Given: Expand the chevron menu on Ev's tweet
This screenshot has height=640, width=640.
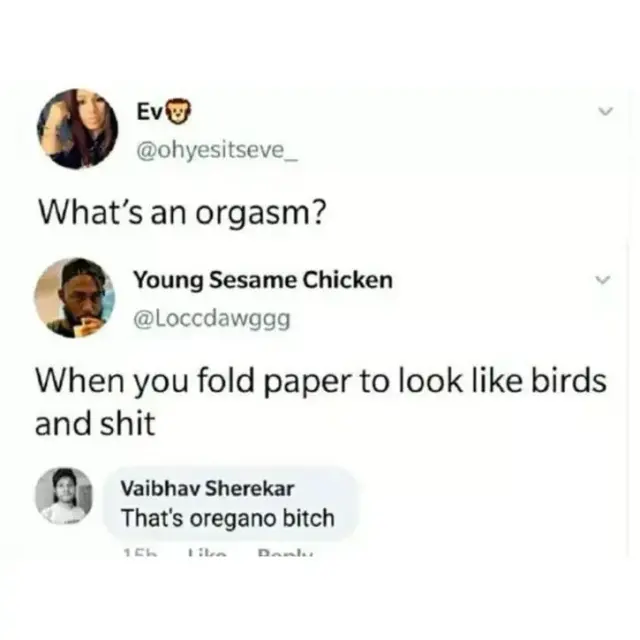Looking at the screenshot, I should click(x=605, y=111).
